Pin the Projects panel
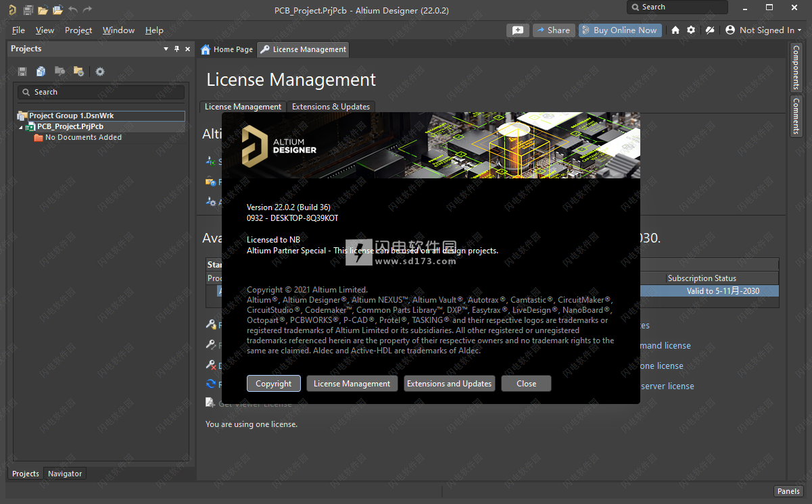 click(176, 49)
